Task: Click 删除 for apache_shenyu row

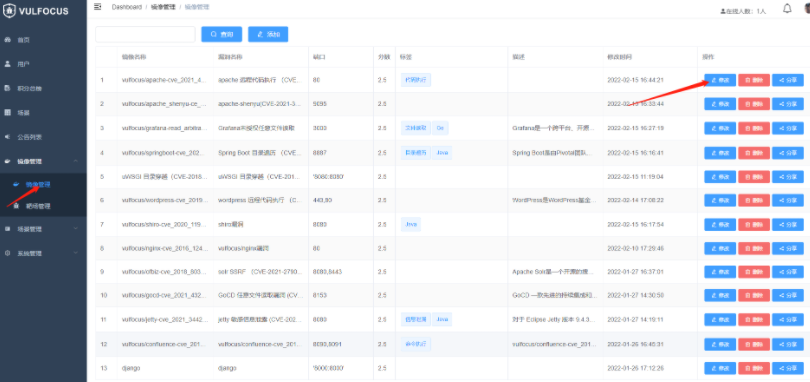Action: pyautogui.click(x=754, y=104)
